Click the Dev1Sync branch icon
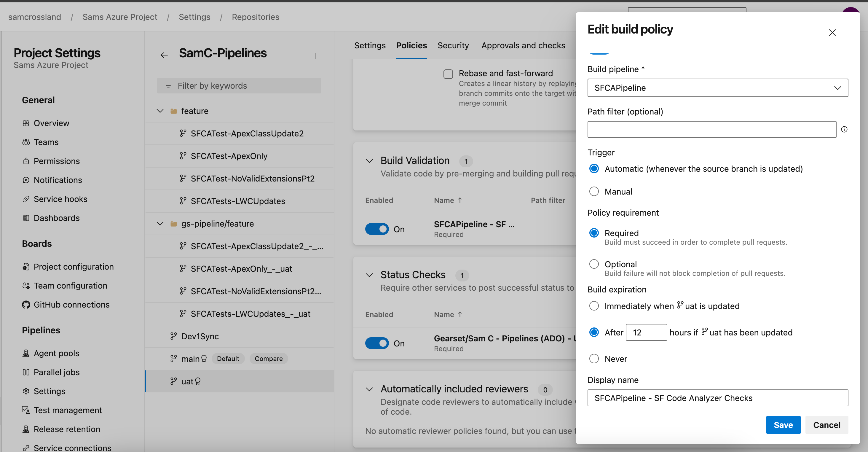 coord(172,336)
